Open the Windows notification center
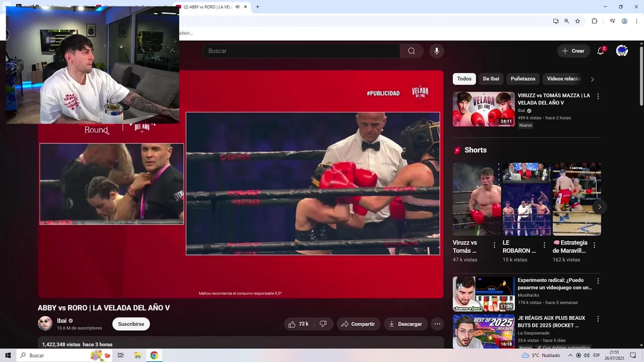This screenshot has height=362, width=644. (x=632, y=355)
